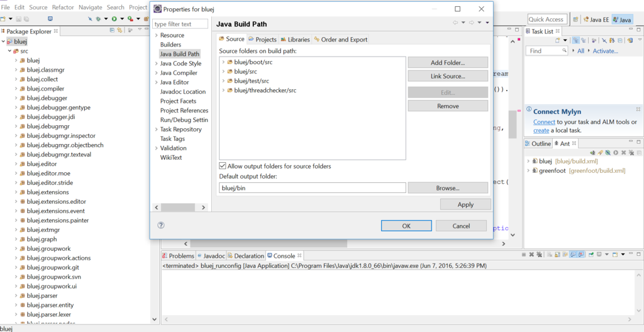Click the Package Explorer vertical scrollbar down arrow
Viewport: 644px width, 332px height.
(x=155, y=319)
